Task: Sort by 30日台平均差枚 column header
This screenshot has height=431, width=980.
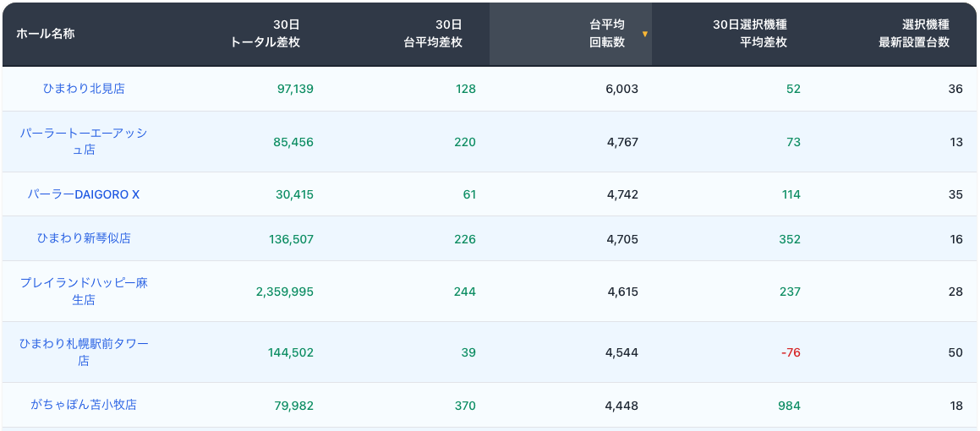Action: 433,34
